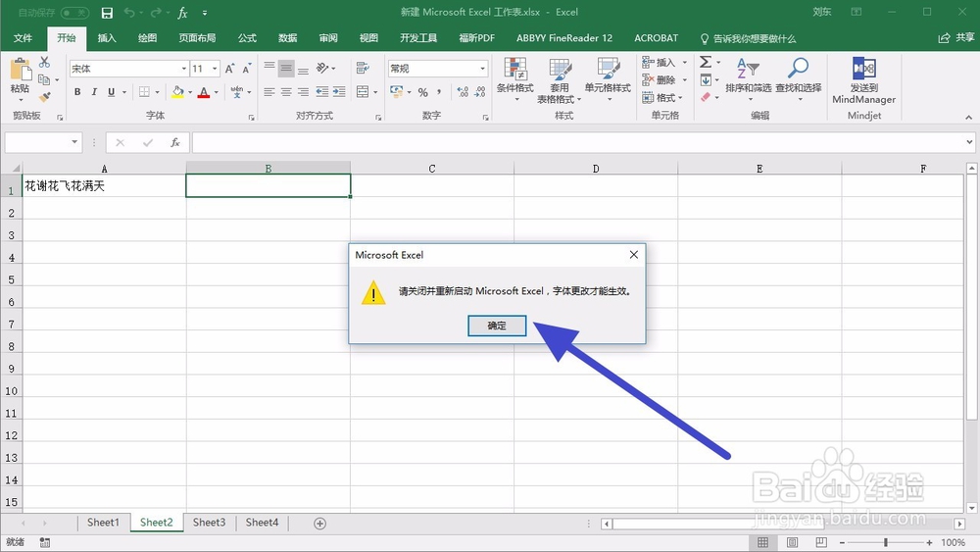
Task: Click column C header
Action: (432, 169)
